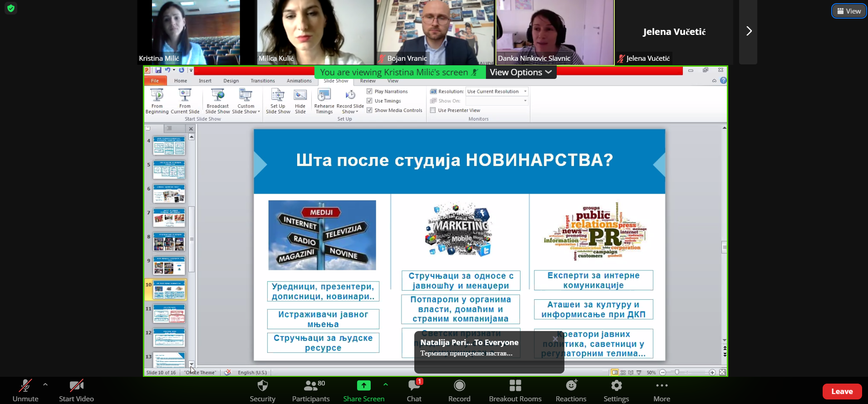This screenshot has height=404, width=868.
Task: Open the More options menu
Action: [662, 390]
